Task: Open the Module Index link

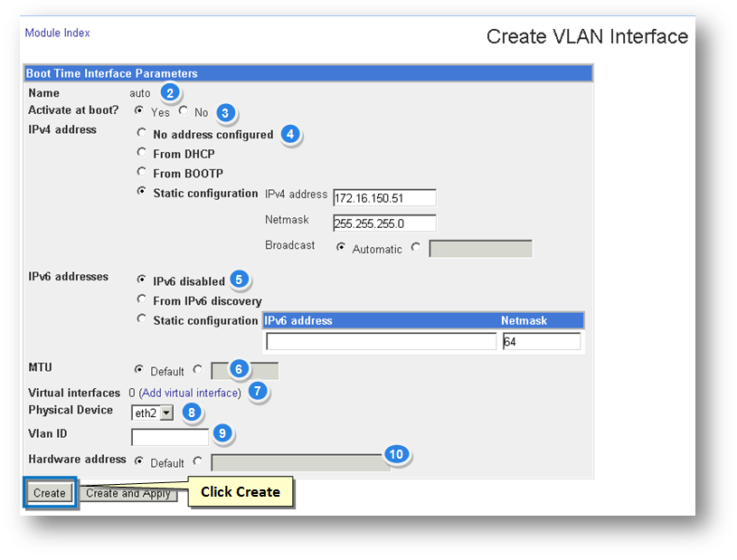Action: point(57,33)
